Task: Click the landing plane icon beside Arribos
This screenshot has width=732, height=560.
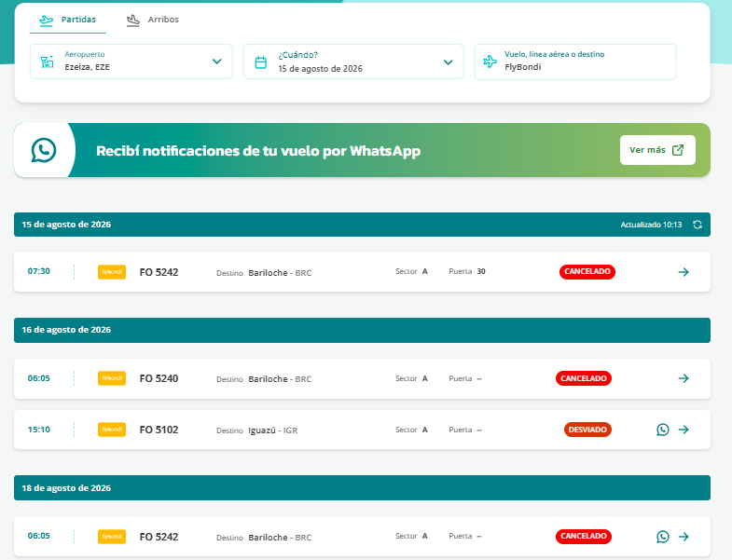Action: click(x=133, y=20)
